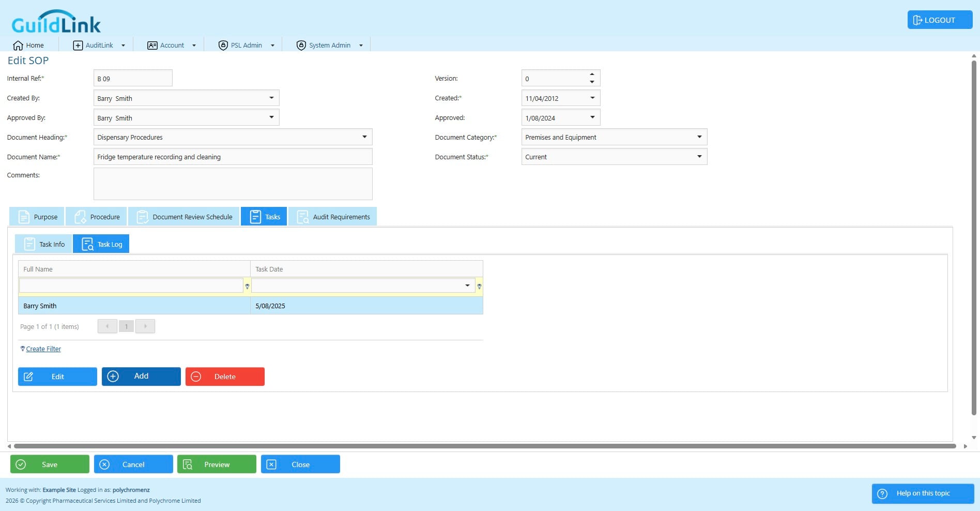Click the filter icon beside Full Name filter
Viewport: 980px width, 511px height.
click(x=247, y=286)
